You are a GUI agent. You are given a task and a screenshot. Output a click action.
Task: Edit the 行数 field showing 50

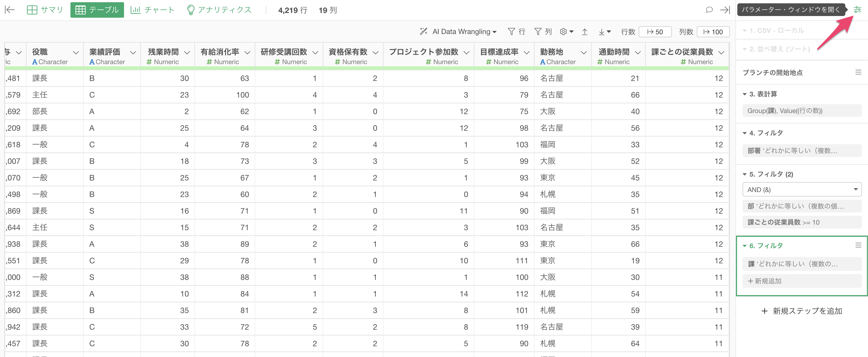click(x=655, y=32)
